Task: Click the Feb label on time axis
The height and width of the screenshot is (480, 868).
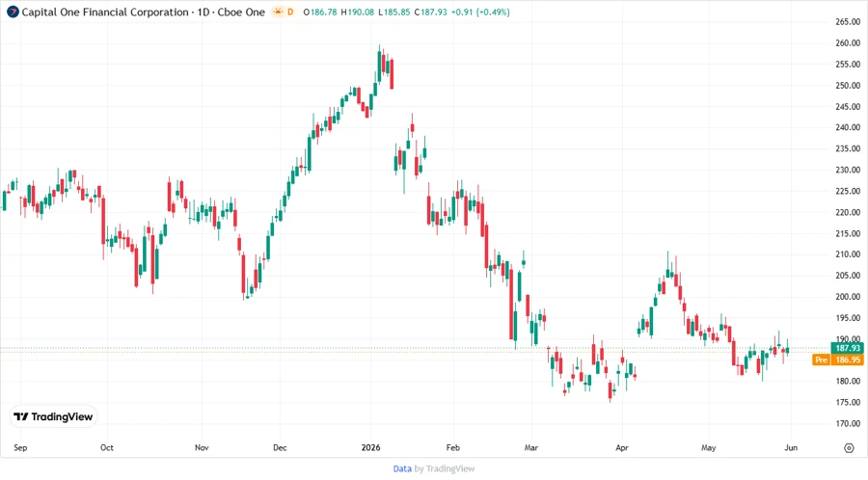Action: 453,447
